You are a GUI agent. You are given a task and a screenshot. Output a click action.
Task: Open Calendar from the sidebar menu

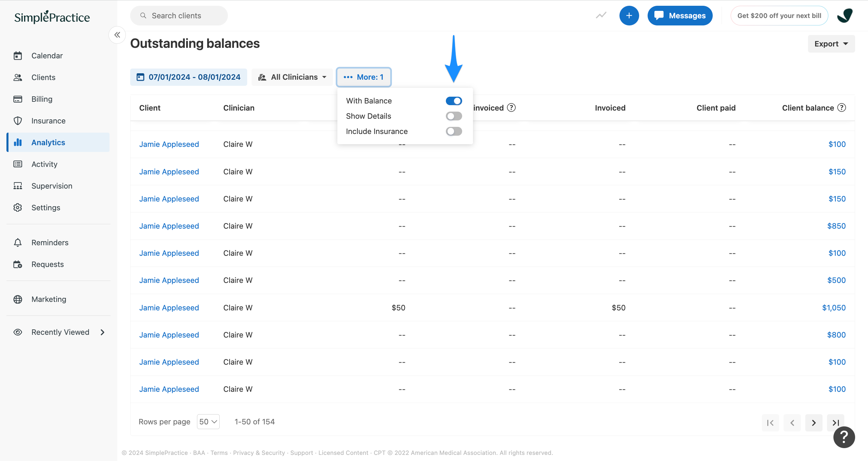(x=47, y=56)
